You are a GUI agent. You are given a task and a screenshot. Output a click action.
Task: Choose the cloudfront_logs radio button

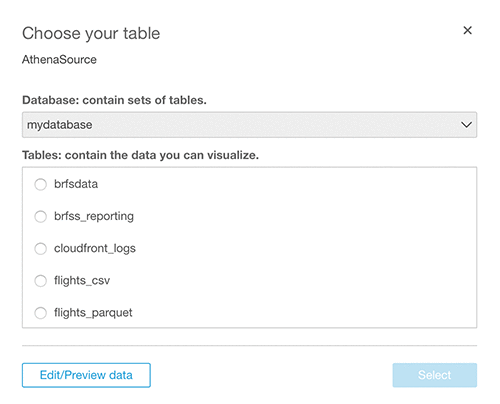[41, 249]
